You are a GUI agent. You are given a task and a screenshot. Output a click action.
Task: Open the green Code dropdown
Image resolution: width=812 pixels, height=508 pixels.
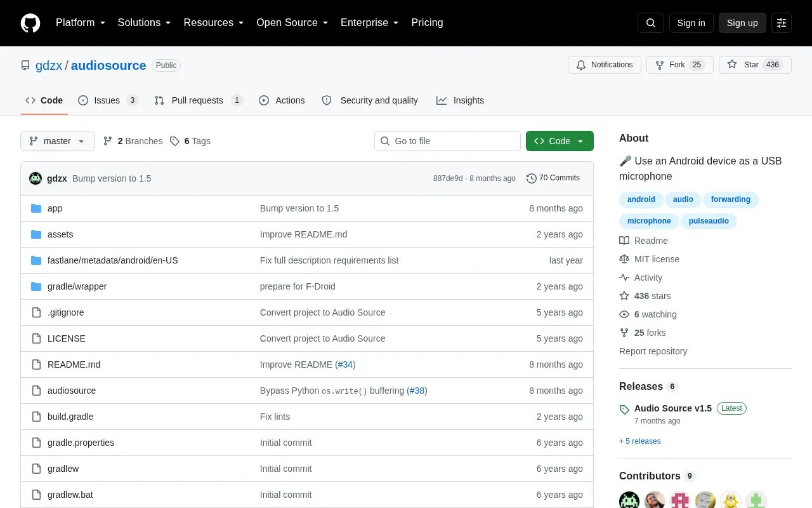(x=560, y=141)
